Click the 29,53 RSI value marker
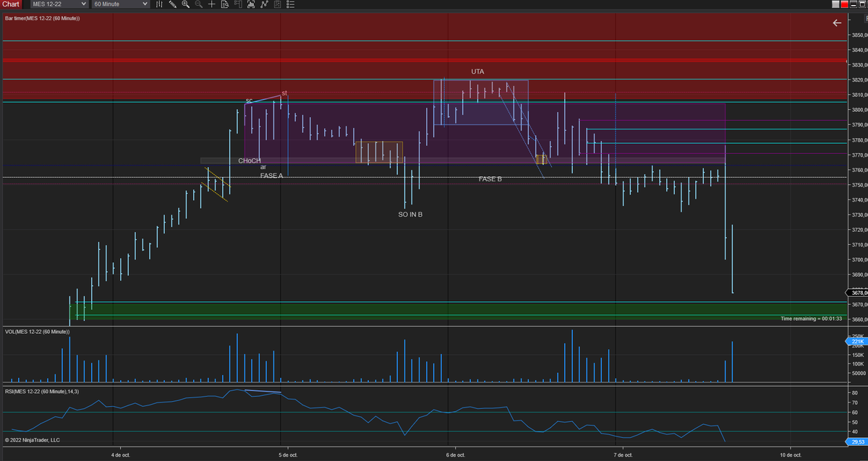Image resolution: width=868 pixels, height=461 pixels. pyautogui.click(x=857, y=441)
